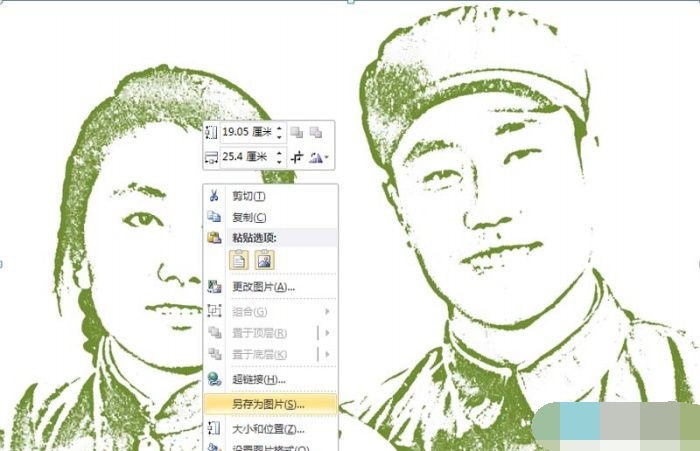This screenshot has width=700, height=451.
Task: Expand the Bring to Front (置于顶层) submenu arrow
Action: [327, 333]
